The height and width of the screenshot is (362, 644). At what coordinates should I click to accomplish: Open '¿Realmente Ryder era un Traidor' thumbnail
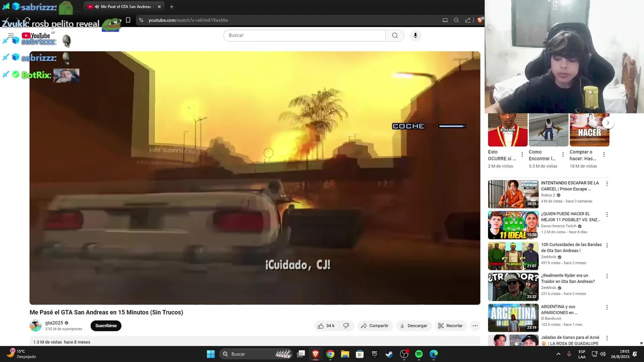tap(513, 287)
